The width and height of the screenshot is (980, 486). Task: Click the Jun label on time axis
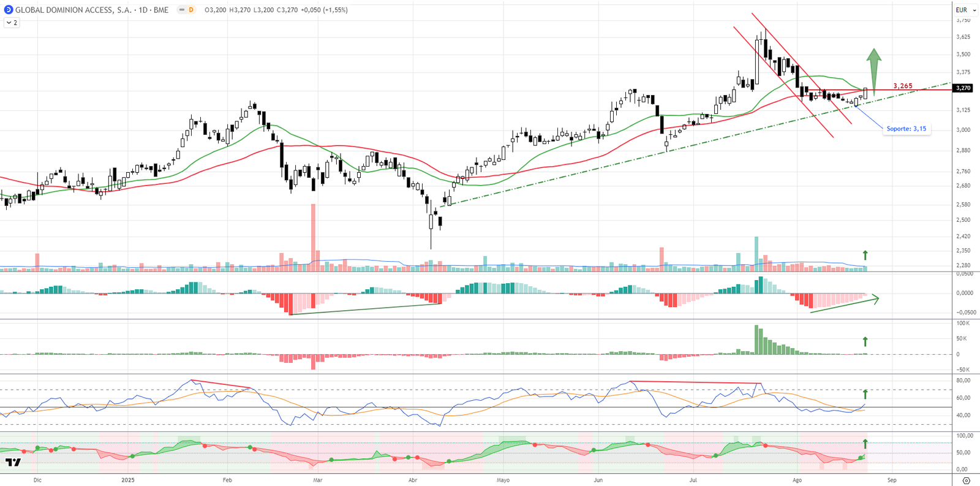(x=598, y=480)
